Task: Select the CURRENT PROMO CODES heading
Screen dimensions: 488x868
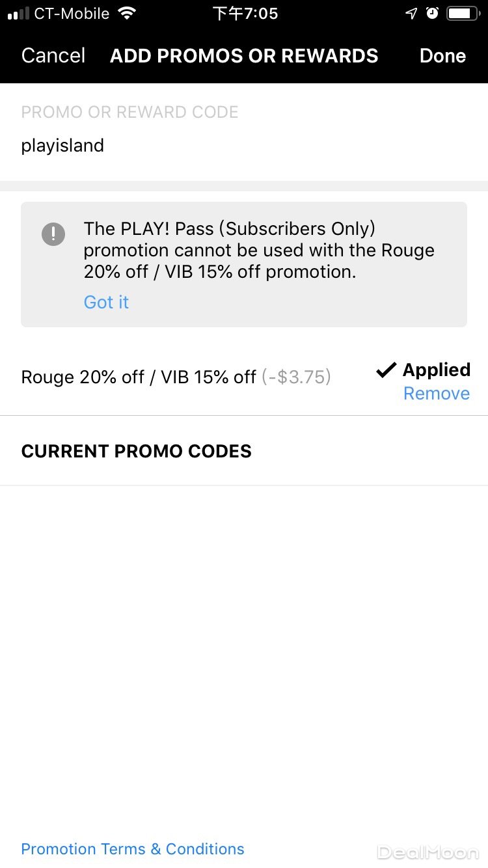Action: click(x=137, y=452)
